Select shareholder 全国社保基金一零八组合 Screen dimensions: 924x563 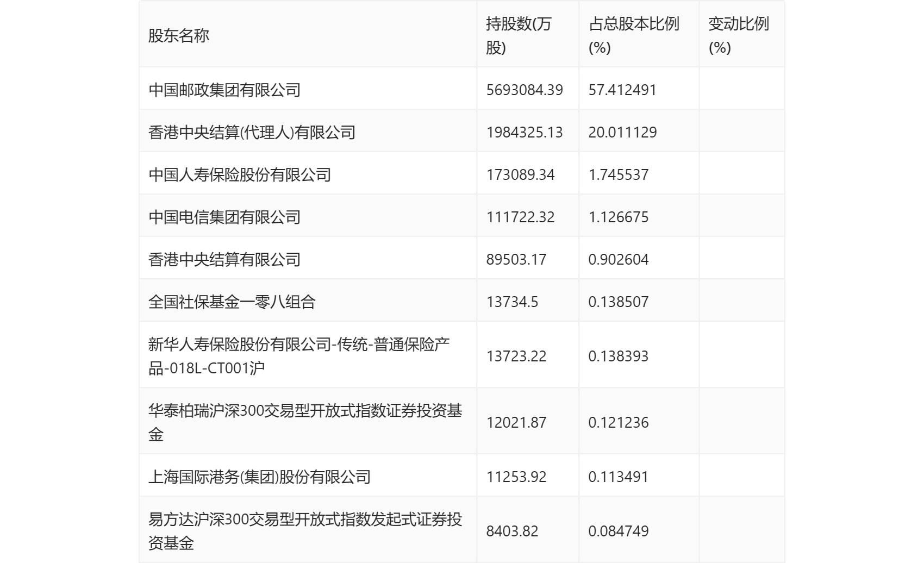[232, 302]
